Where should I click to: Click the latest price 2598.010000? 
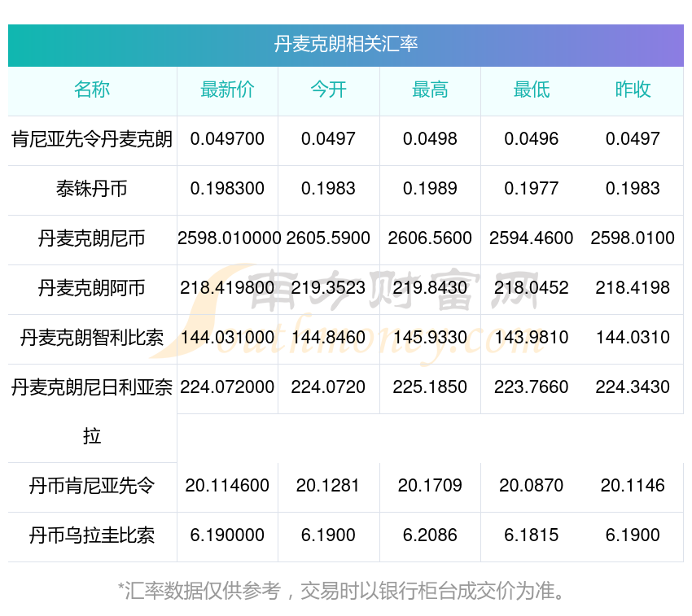[229, 238]
